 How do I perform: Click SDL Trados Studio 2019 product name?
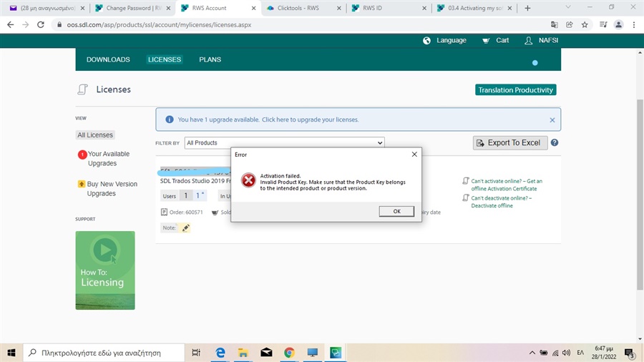195,181
